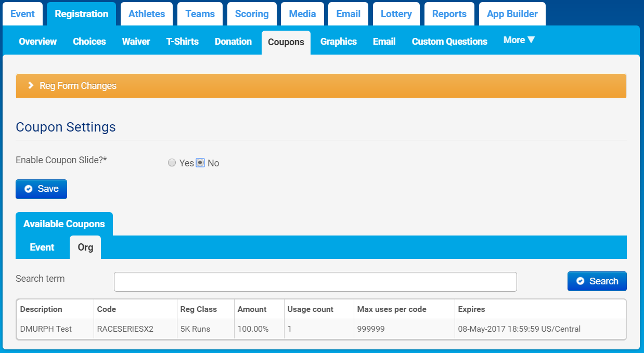
Task: Click the Code column header
Action: (135, 309)
